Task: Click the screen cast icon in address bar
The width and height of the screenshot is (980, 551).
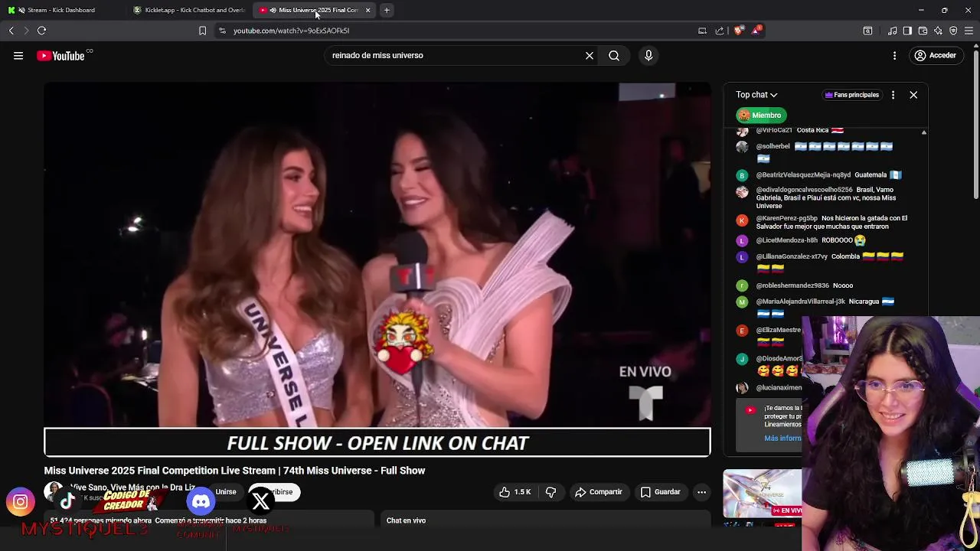Action: point(702,31)
